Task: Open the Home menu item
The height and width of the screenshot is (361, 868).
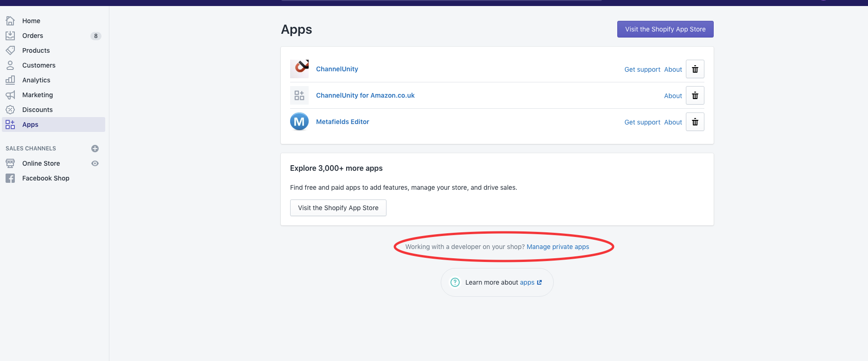Action: coord(31,21)
